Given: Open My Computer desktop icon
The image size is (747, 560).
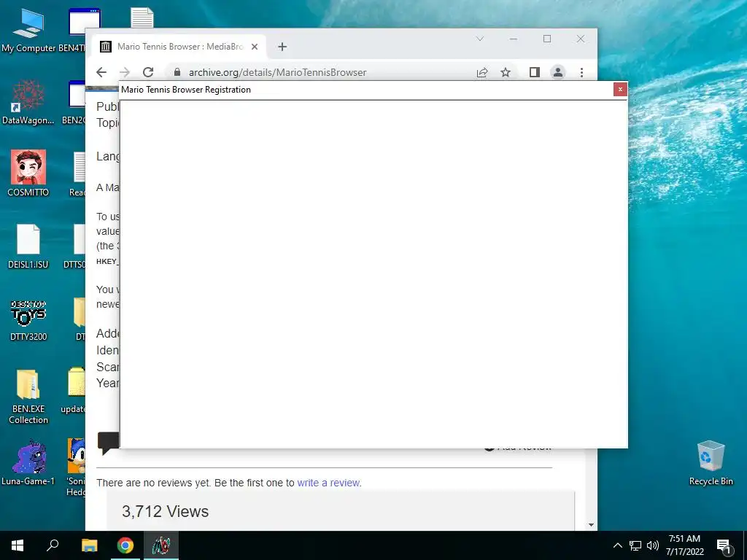Looking at the screenshot, I should [28, 31].
